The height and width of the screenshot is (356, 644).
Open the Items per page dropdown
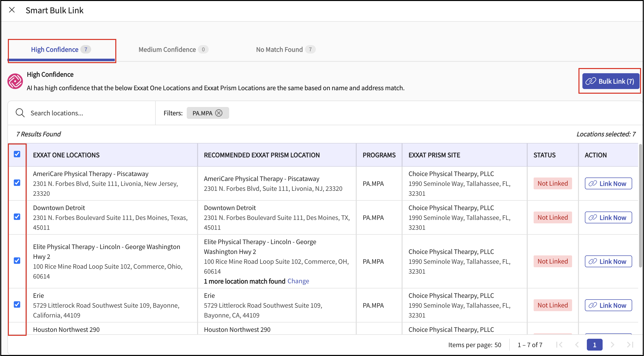click(x=497, y=345)
